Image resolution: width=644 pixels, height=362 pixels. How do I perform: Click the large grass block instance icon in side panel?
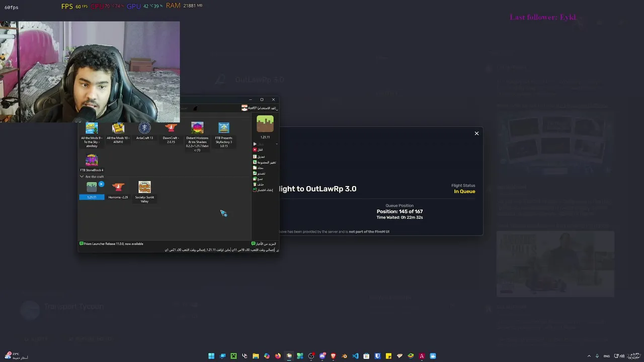pos(265,124)
